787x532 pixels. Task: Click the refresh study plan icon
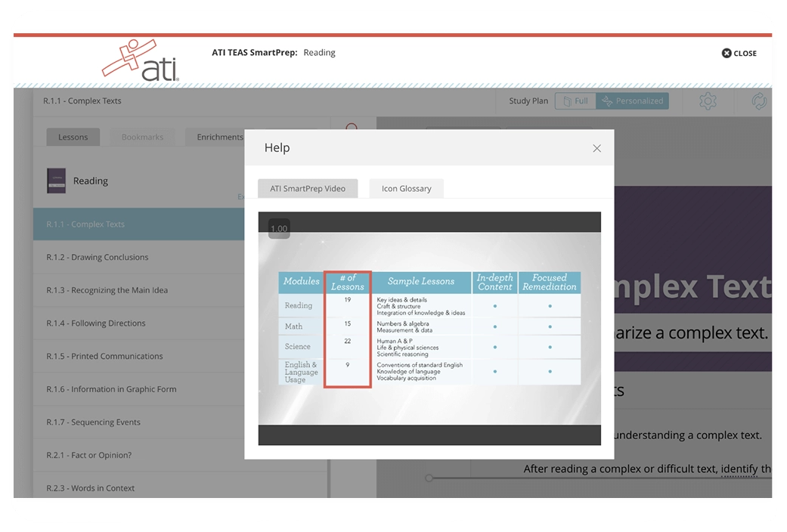[759, 101]
